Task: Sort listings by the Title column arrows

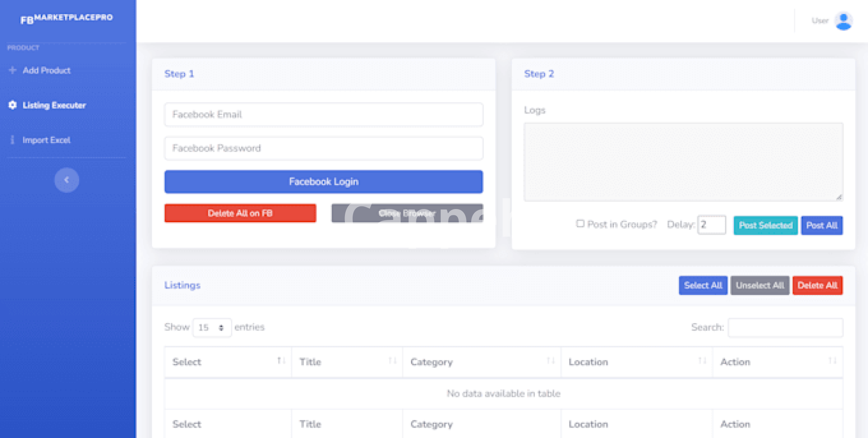Action: (392, 361)
